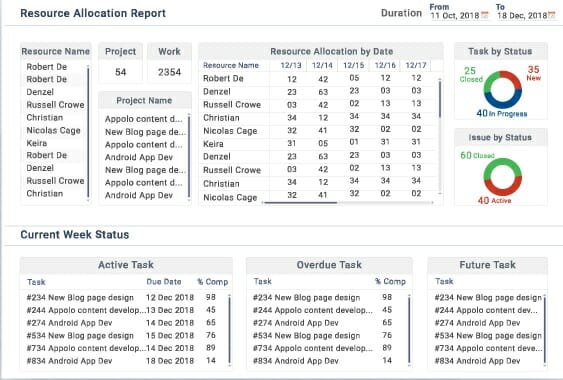Viewport: 563px width, 380px height.
Task: Select the 12/13 date column header
Action: tap(291, 65)
